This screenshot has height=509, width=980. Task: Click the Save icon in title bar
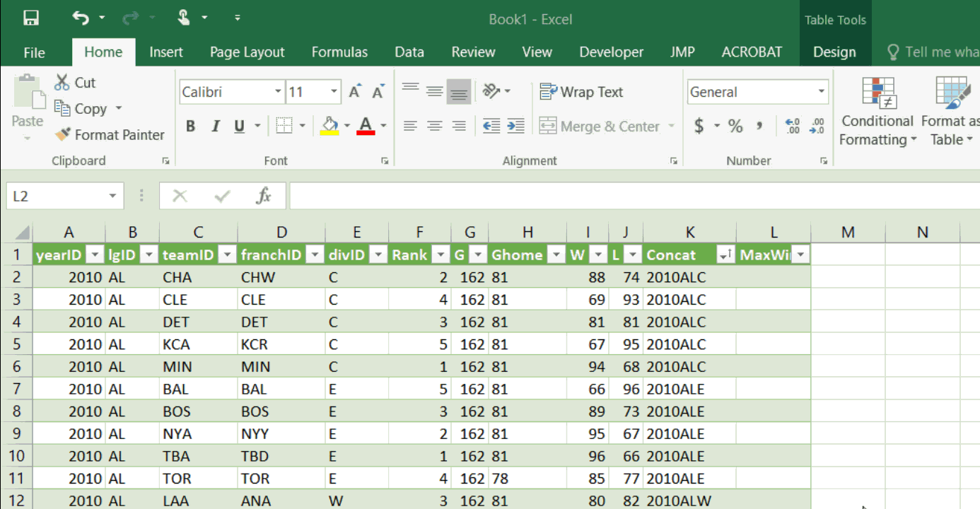point(31,18)
